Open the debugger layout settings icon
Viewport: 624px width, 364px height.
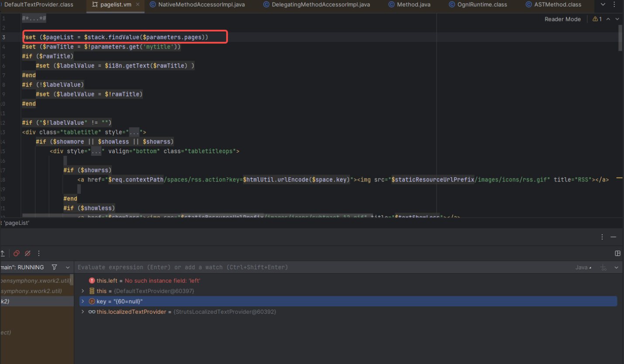pyautogui.click(x=617, y=253)
